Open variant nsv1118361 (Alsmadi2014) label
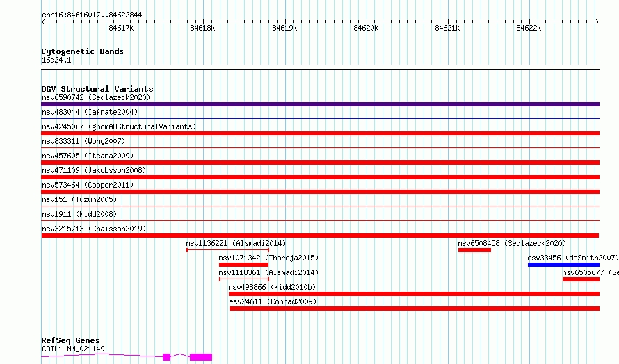 [x=268, y=272]
